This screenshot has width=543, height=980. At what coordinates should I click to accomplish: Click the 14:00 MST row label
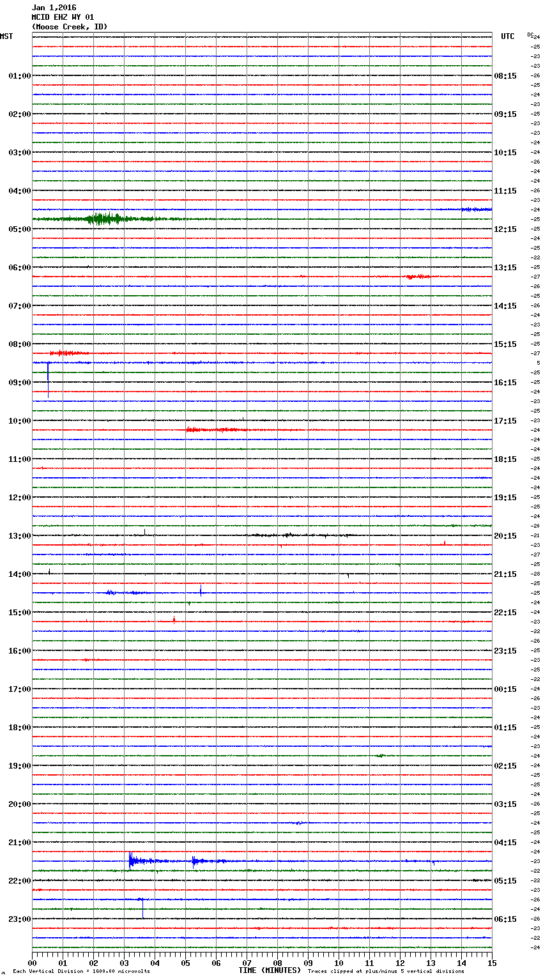pyautogui.click(x=19, y=574)
